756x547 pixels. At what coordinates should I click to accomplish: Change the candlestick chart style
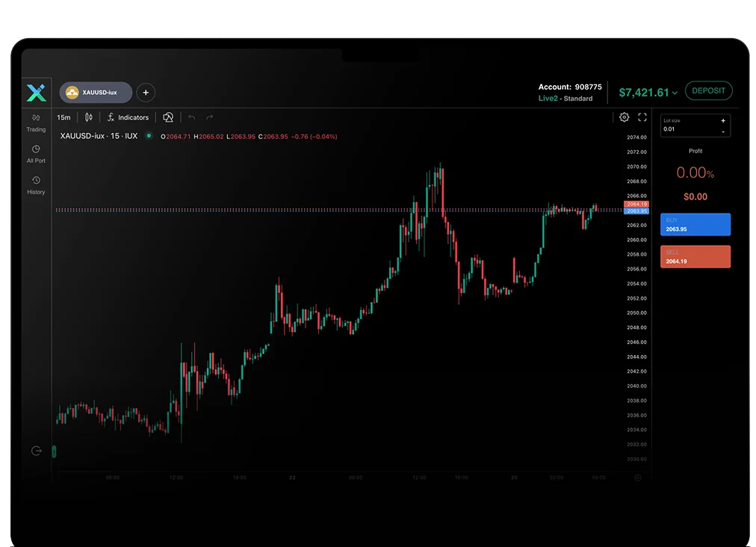click(x=89, y=117)
